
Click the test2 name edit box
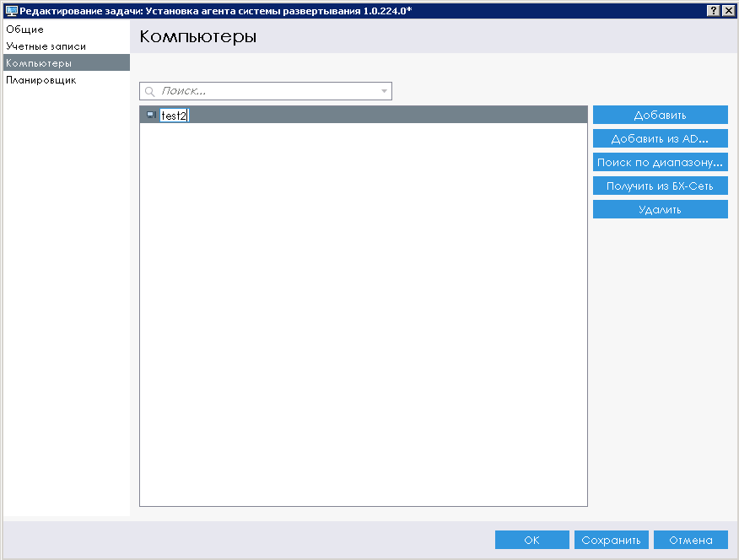click(174, 116)
